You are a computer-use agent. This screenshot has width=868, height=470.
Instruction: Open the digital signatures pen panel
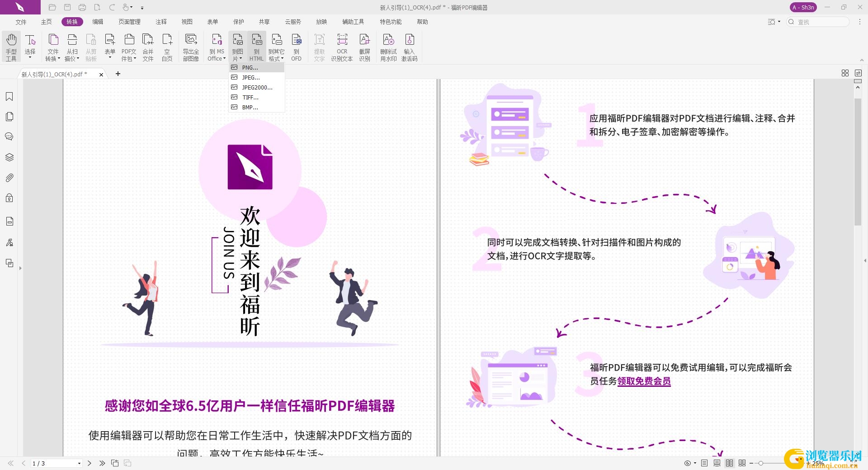click(x=9, y=243)
